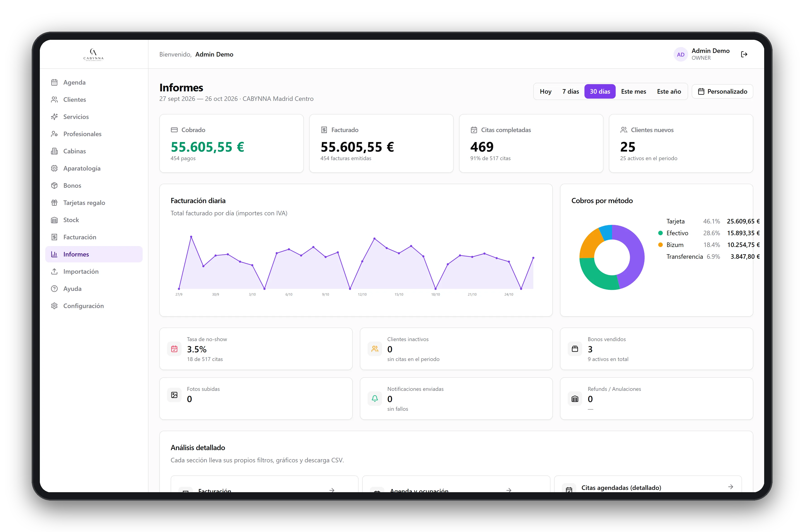Screen dimensions: 804x532
Task: Open the Configuración gear icon
Action: click(x=54, y=306)
